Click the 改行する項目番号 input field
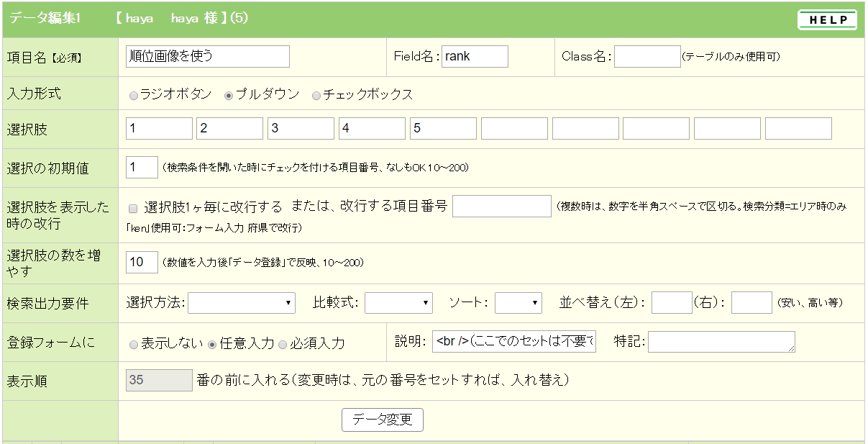This screenshot has height=444, width=868. click(501, 207)
